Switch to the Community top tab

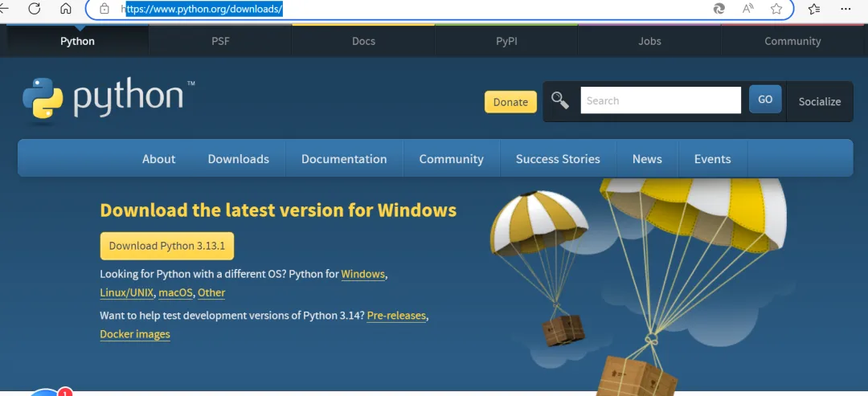792,41
